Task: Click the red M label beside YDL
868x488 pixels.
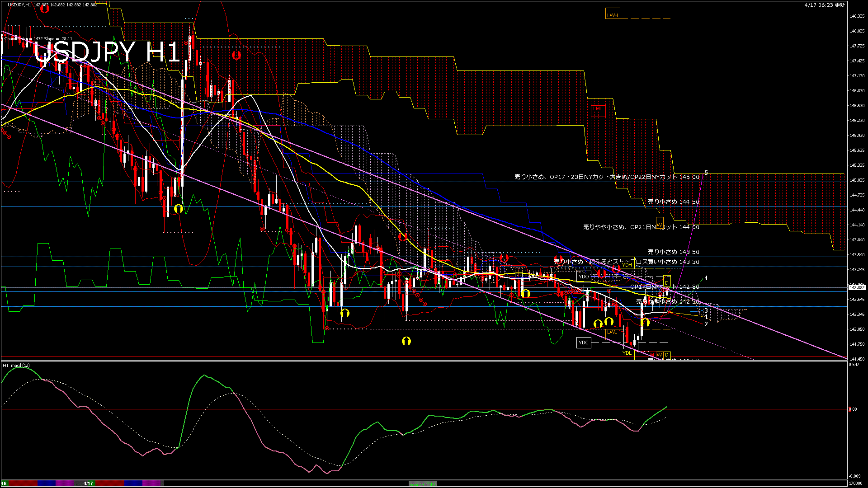Action: coord(652,355)
